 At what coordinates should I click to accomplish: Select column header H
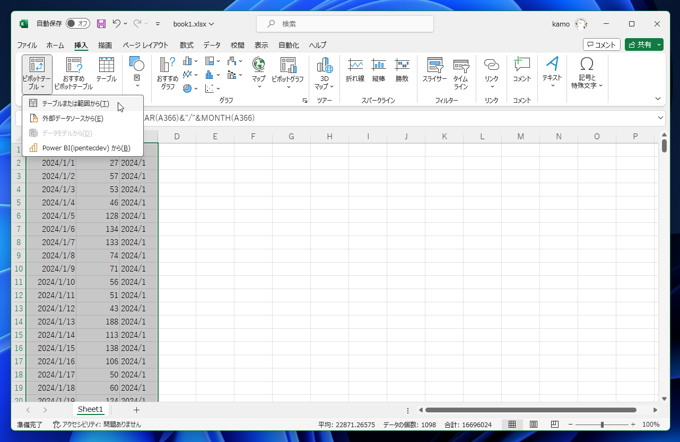pyautogui.click(x=330, y=137)
